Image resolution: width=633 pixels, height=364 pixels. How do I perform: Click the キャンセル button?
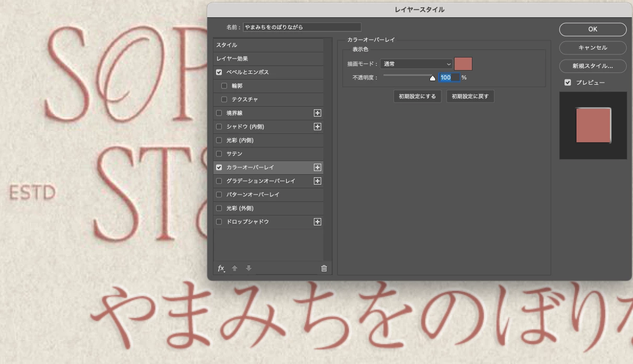593,48
